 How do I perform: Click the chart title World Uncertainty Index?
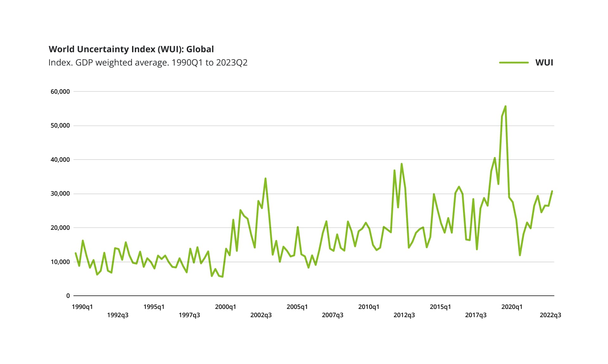131,49
